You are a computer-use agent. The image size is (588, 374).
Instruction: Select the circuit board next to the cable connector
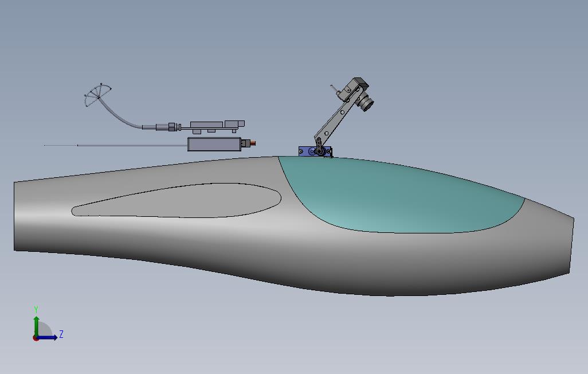pos(213,127)
